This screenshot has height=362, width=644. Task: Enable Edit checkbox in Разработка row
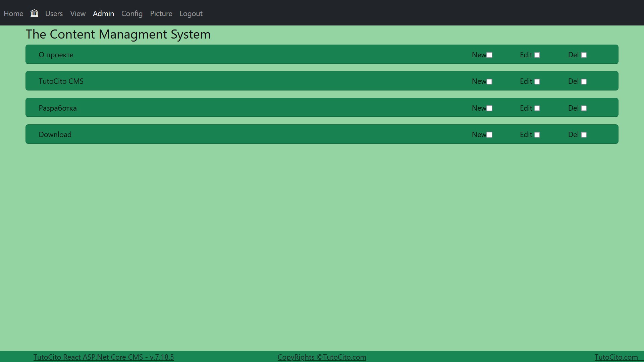pyautogui.click(x=537, y=108)
